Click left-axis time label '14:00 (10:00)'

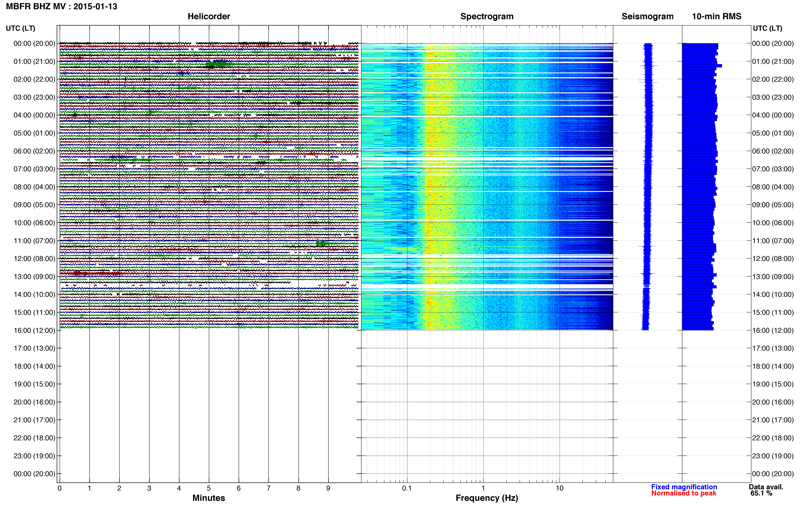click(x=34, y=295)
